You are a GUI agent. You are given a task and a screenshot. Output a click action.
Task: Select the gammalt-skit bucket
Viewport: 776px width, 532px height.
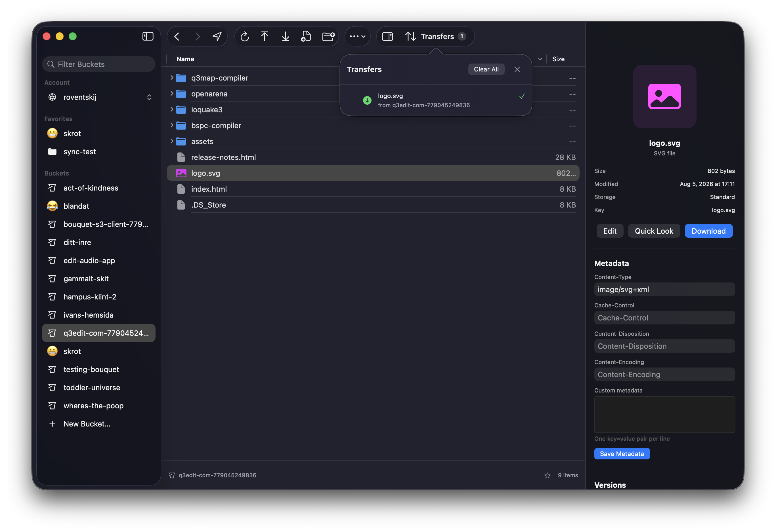pos(99,278)
